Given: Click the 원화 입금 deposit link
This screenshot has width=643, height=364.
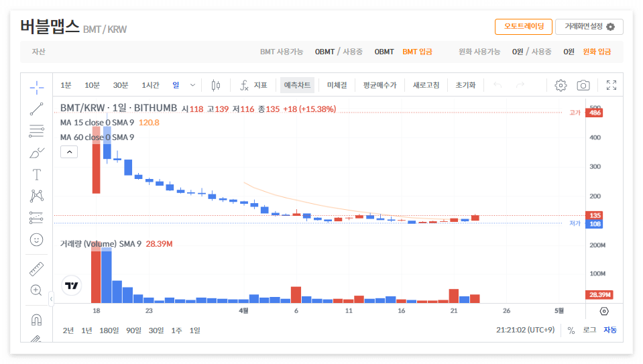Looking at the screenshot, I should 597,52.
